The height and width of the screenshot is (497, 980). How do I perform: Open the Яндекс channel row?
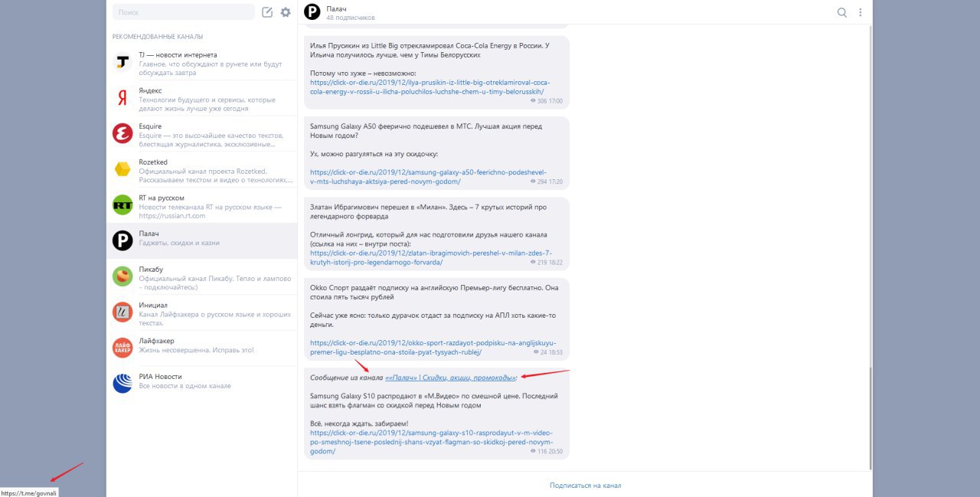(201, 97)
